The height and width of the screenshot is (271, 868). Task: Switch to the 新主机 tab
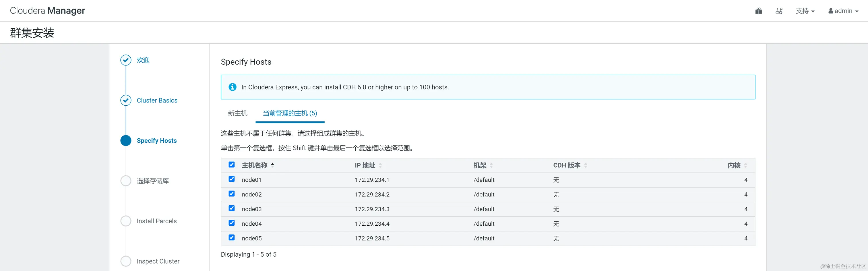(238, 113)
